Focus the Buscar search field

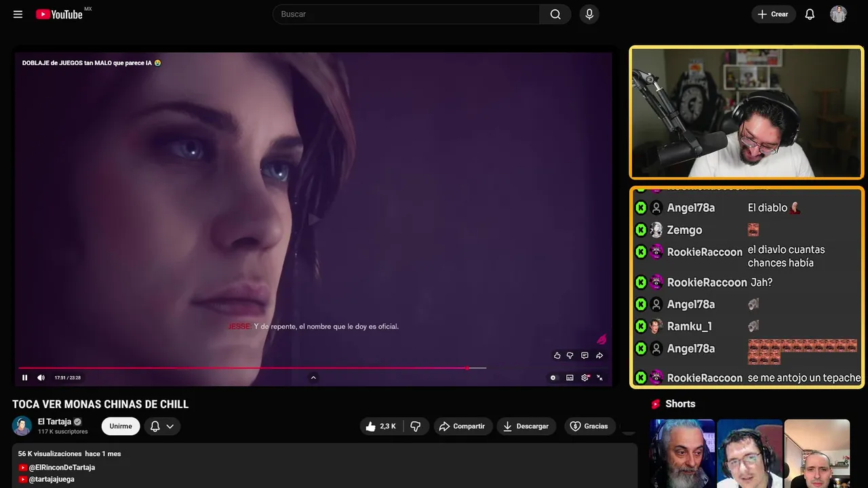pos(406,14)
